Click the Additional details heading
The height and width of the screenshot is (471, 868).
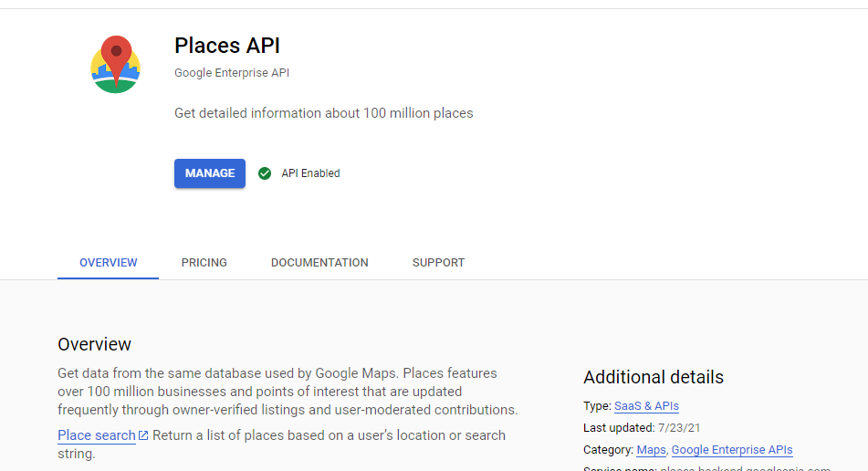coord(654,377)
